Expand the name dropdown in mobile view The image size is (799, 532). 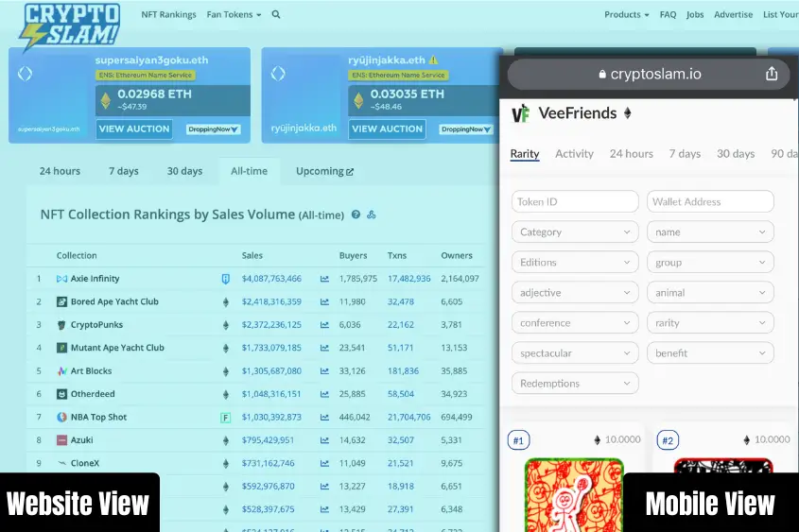[710, 232]
